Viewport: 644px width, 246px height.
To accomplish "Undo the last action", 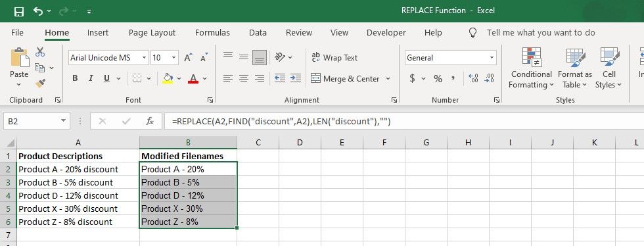I will [x=38, y=12].
